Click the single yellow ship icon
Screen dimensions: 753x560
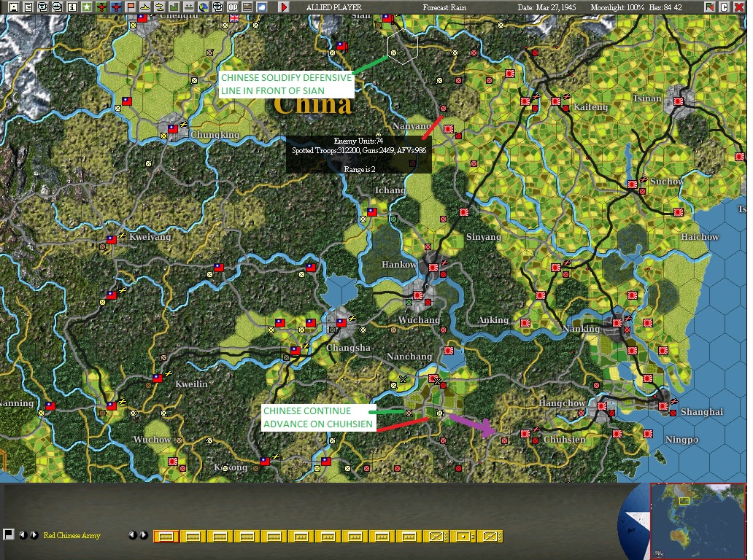click(145, 7)
